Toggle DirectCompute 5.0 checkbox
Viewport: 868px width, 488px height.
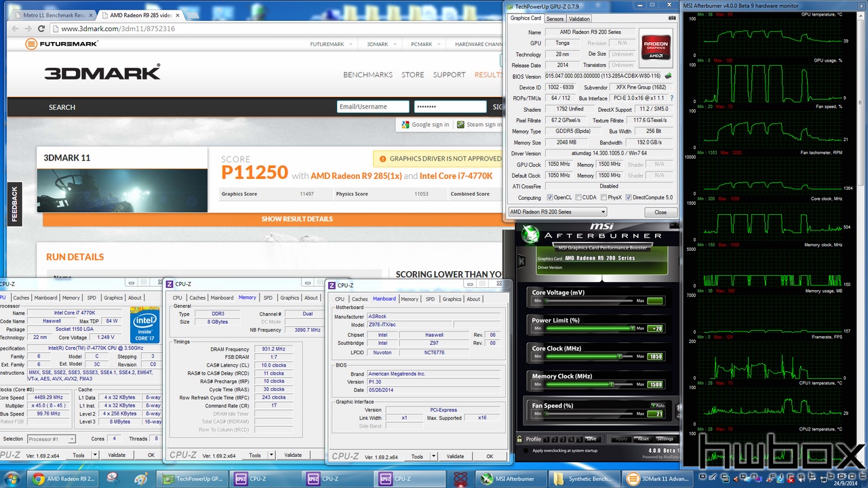click(629, 197)
